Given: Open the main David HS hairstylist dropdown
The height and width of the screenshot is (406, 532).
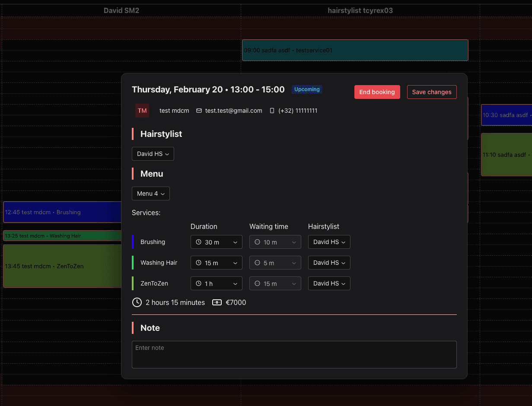Looking at the screenshot, I should pos(153,154).
